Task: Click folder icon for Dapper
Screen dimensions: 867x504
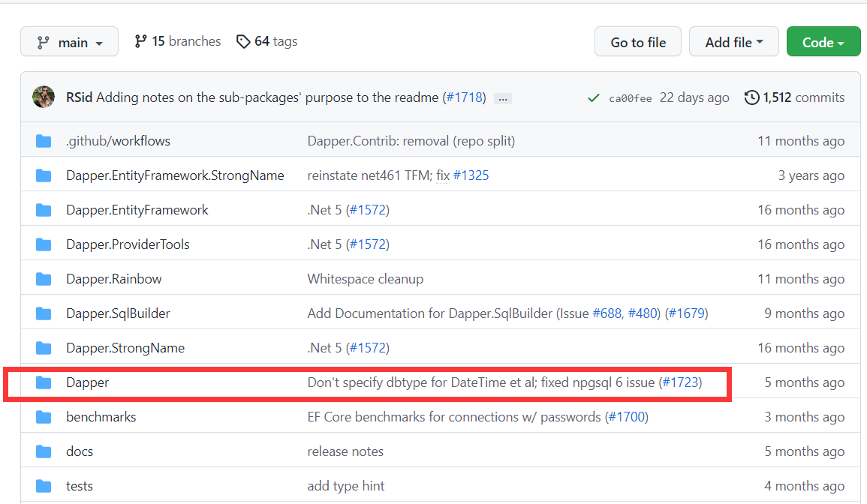Action: tap(44, 383)
